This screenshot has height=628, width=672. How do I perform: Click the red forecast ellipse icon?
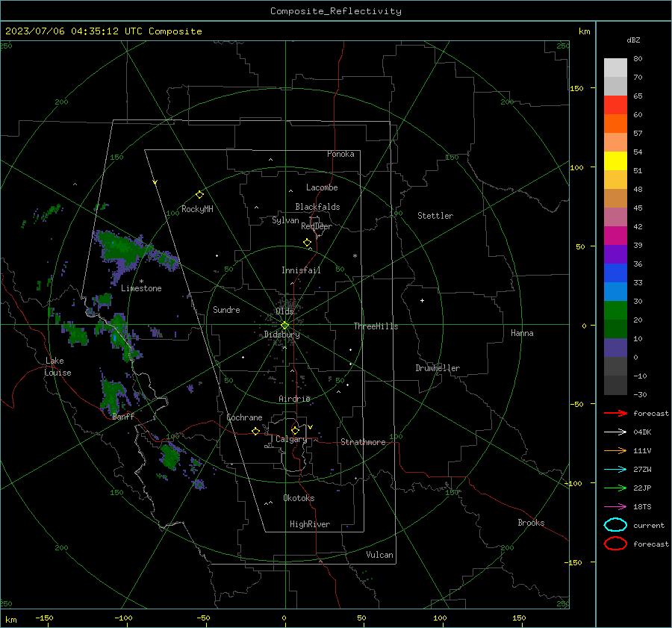click(x=615, y=544)
